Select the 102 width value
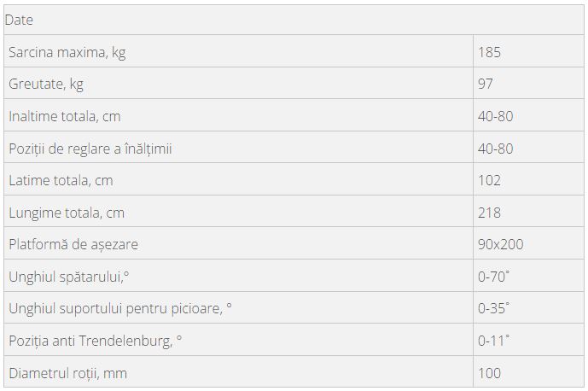The height and width of the screenshot is (391, 588). pos(489,180)
